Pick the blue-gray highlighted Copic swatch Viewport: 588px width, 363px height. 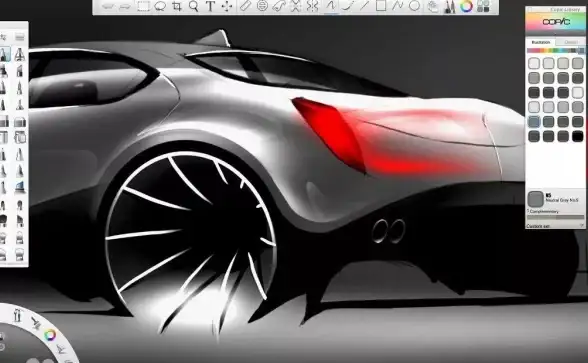coord(534,122)
